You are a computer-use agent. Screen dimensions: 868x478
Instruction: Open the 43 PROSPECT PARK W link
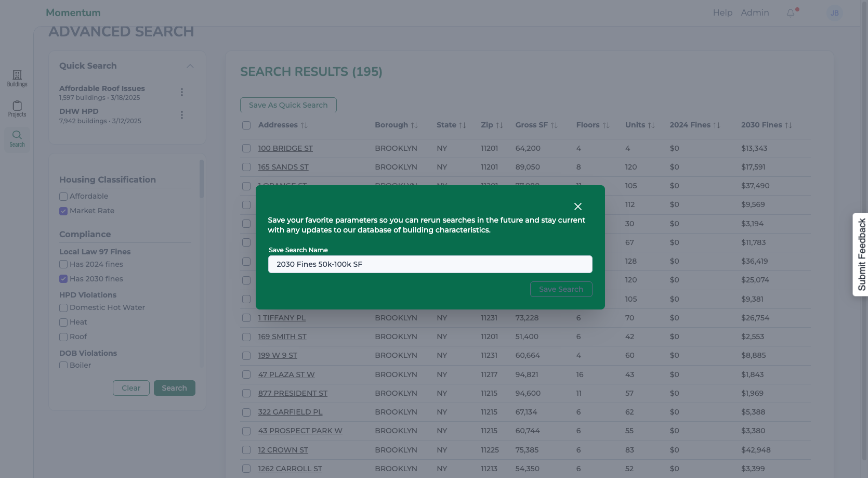coord(300,431)
